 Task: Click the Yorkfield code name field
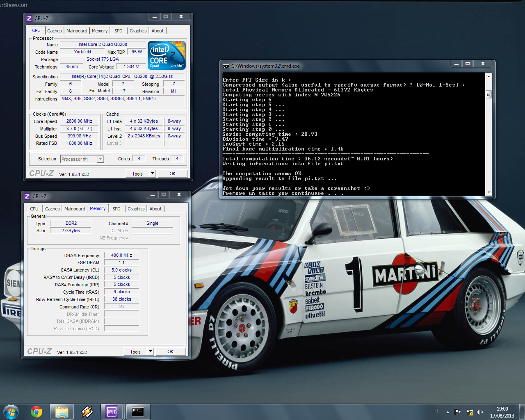tap(82, 52)
